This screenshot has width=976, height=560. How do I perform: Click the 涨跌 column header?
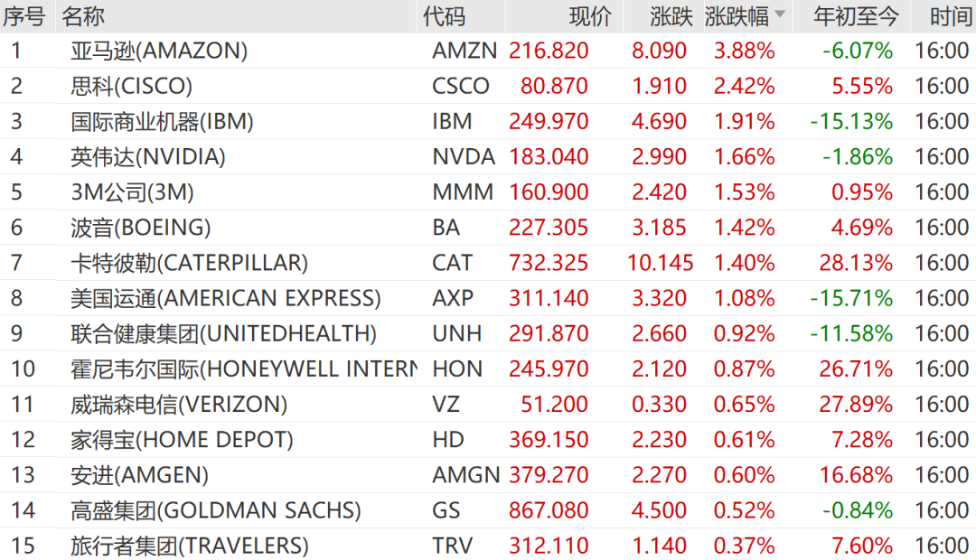671,15
